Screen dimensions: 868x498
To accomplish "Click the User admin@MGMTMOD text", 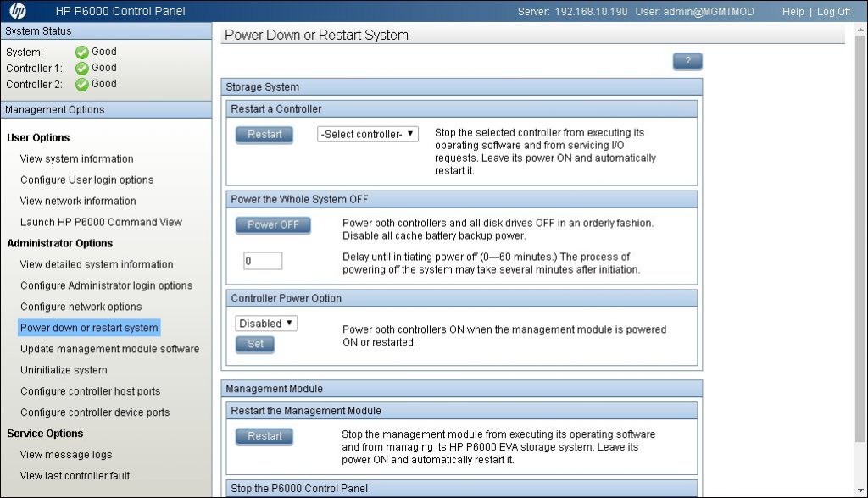I will [695, 11].
